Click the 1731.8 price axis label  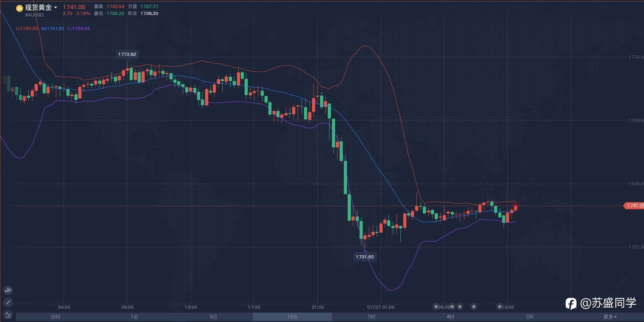[636, 247]
